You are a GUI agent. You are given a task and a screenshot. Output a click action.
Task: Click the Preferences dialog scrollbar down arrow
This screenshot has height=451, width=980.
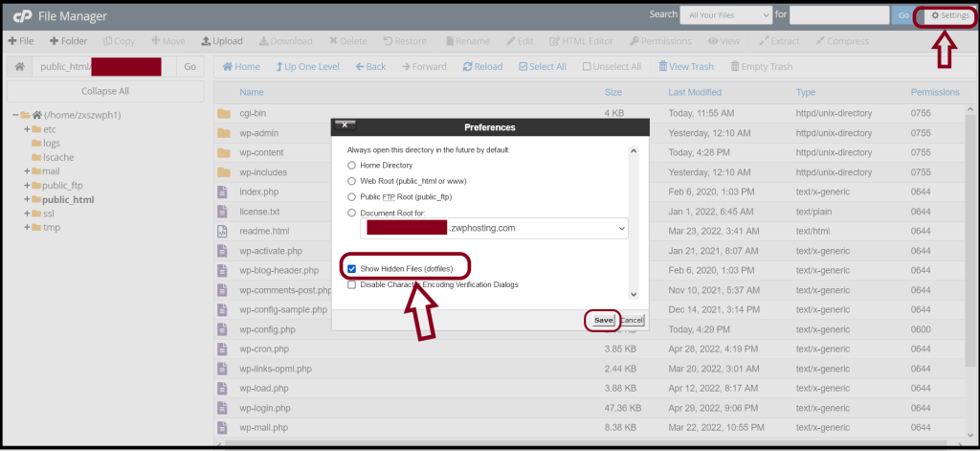634,294
